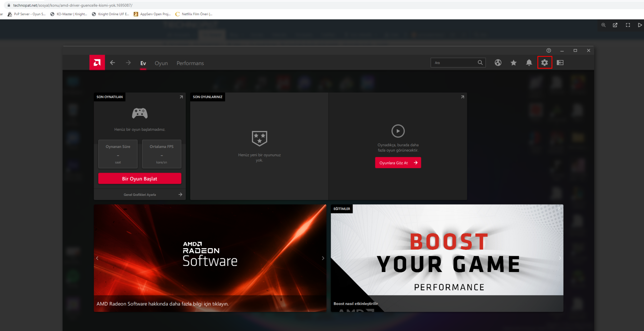Click the padlock icon in the address bar
Screen dimensions: 644x331
tap(9, 5)
